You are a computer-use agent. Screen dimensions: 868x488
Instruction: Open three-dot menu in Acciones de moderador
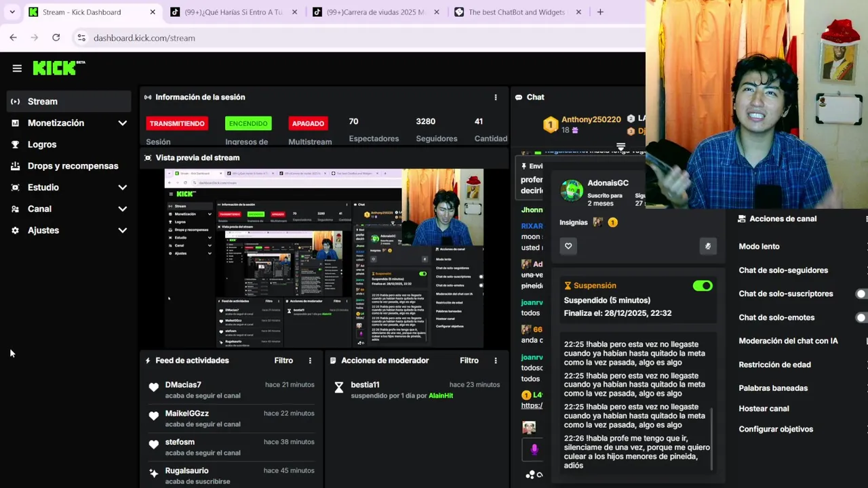coord(496,361)
